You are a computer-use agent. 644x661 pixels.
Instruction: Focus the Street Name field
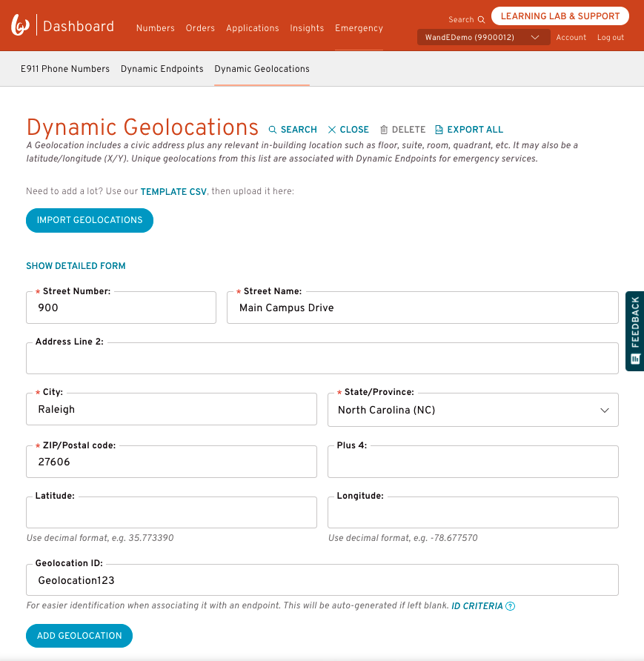(x=422, y=308)
